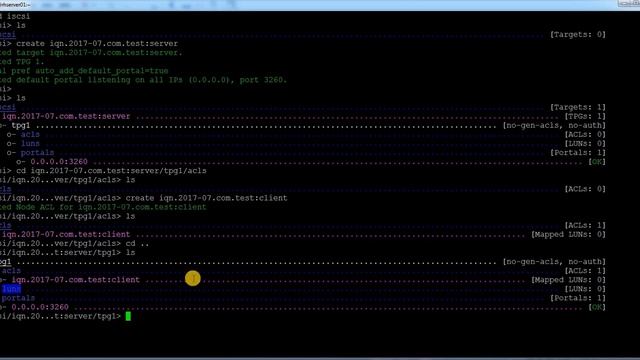Click the green "auto_add_default_portal=true" message
The image size is (640, 360).
pyautogui.click(x=101, y=71)
